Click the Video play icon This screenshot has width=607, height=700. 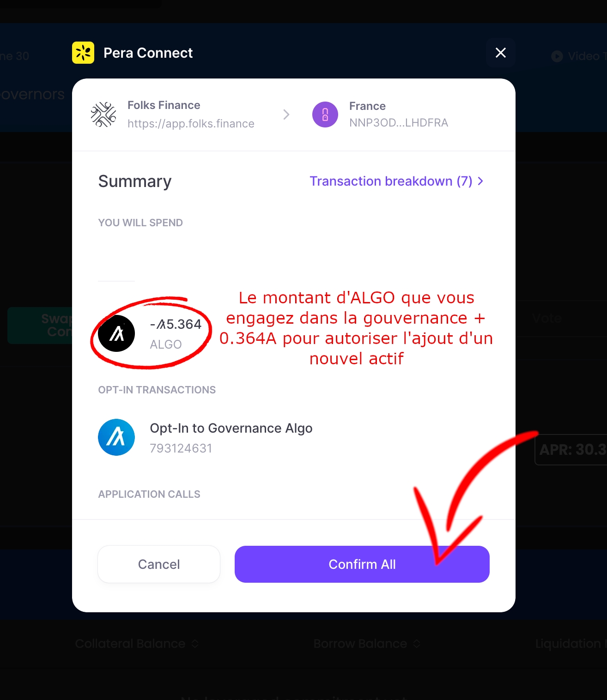pos(557,56)
